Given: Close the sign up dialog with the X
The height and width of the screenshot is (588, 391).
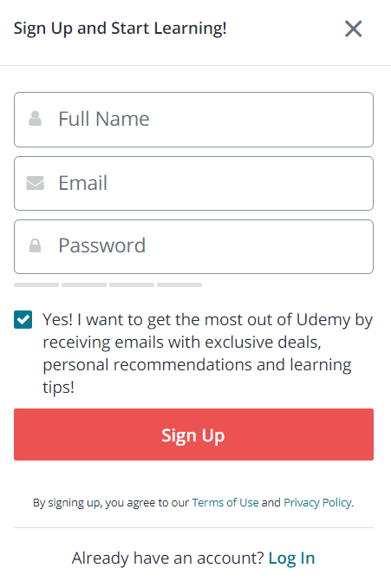Looking at the screenshot, I should tap(353, 29).
